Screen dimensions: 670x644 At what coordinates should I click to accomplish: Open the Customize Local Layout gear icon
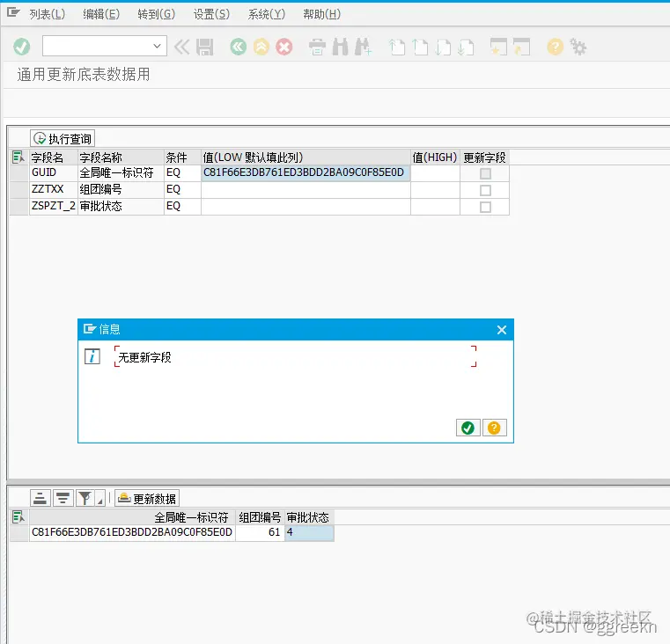coord(578,47)
